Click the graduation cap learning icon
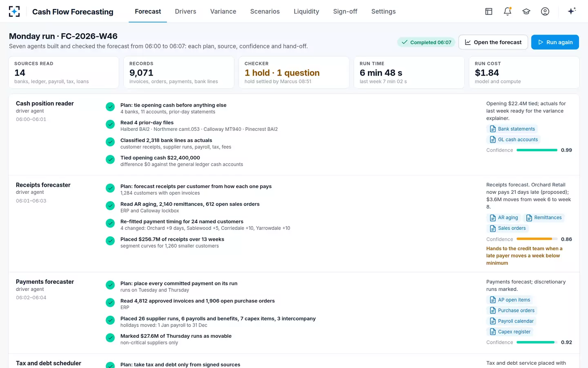 [526, 11]
